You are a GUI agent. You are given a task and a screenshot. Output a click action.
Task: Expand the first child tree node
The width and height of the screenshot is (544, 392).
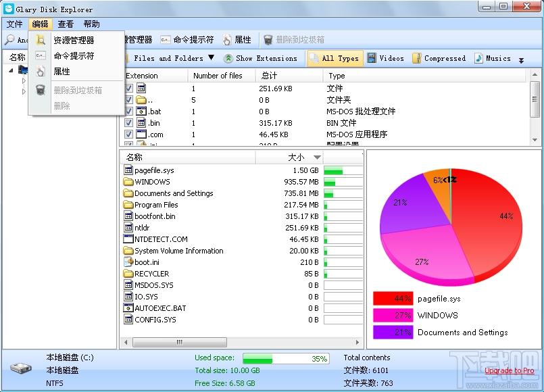coord(24,80)
